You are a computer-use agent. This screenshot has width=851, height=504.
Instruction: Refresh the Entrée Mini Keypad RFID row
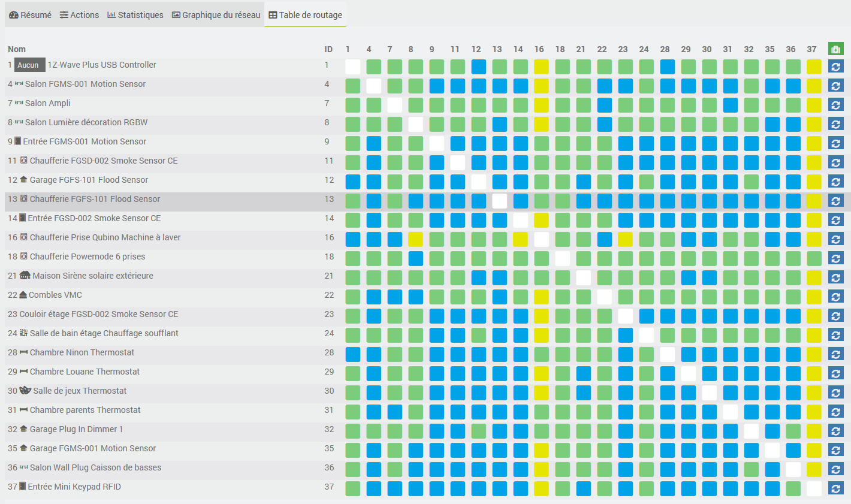836,488
